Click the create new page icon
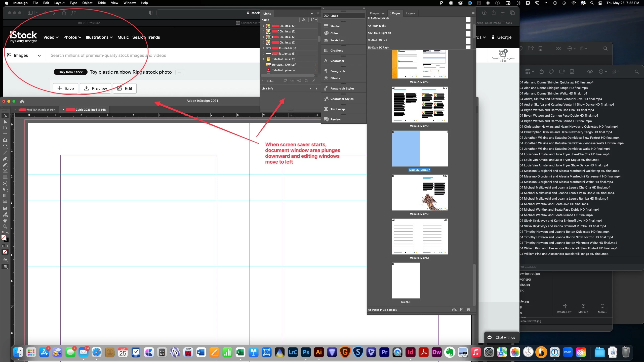Screen dimensions: 644x362 (x=462, y=310)
